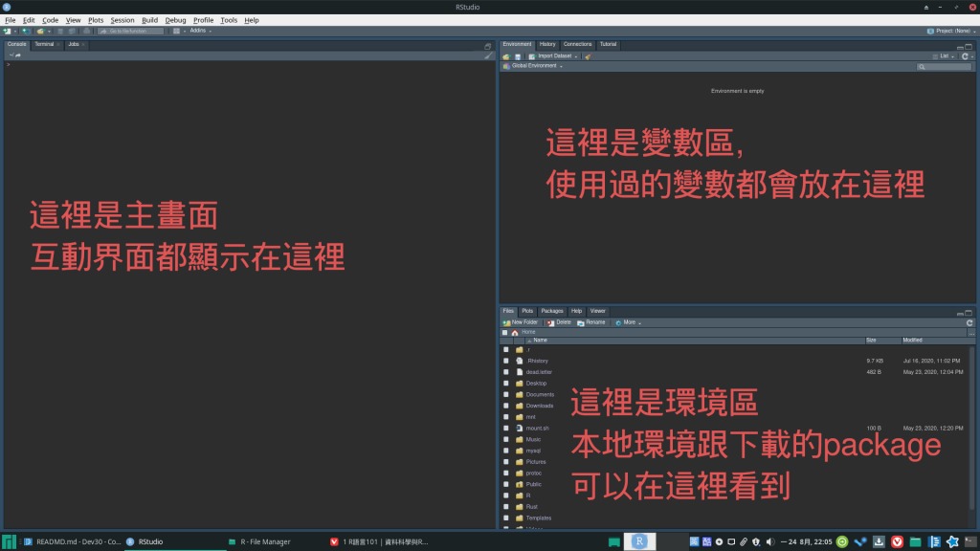
Task: Open the go-to-directory ellipsis button
Action: click(x=971, y=332)
